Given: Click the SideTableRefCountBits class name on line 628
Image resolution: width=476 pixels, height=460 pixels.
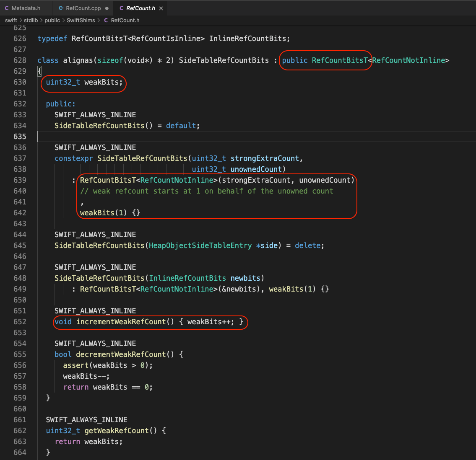Looking at the screenshot, I should 224,60.
